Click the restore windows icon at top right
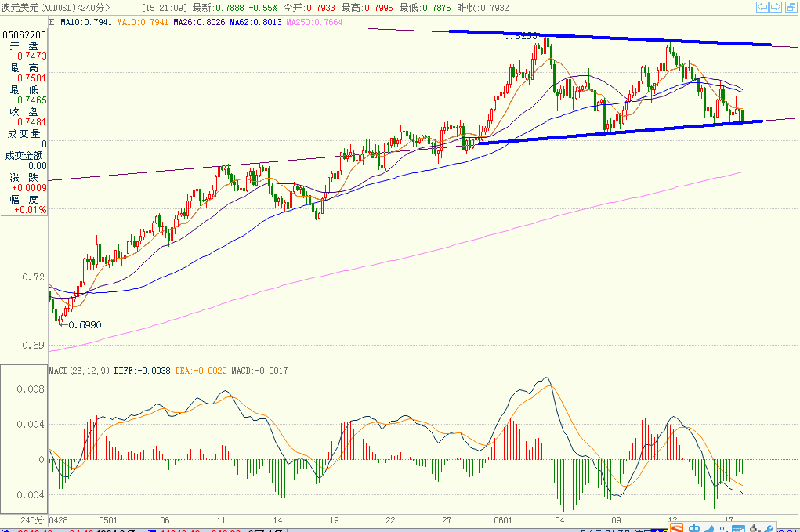The height and width of the screenshot is (532, 800). pos(791,6)
